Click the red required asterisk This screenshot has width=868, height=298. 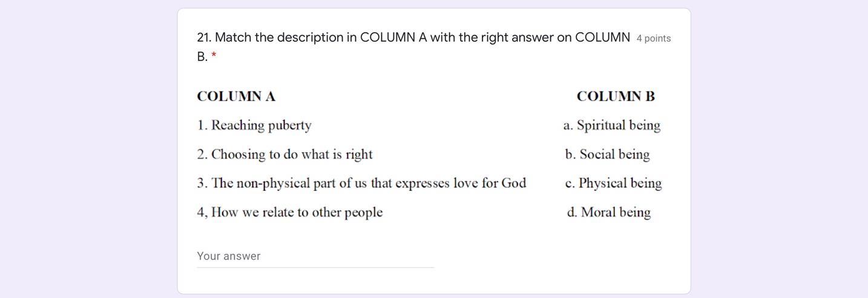click(214, 57)
